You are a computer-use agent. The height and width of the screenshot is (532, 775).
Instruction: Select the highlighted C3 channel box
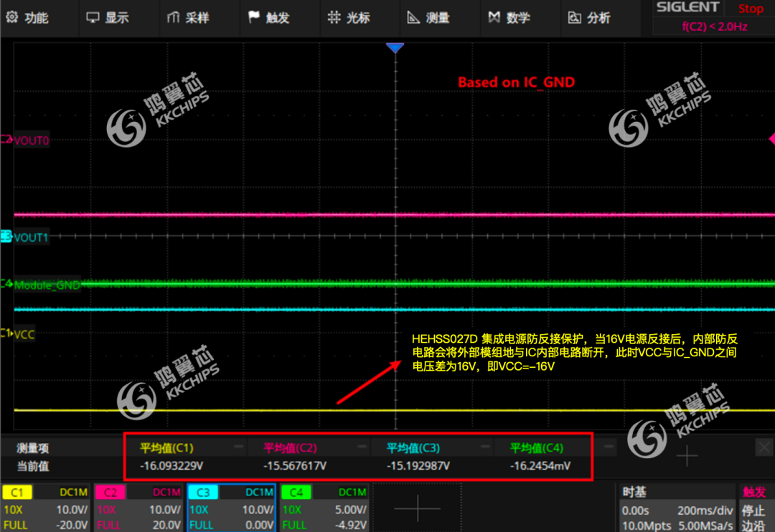(x=232, y=508)
